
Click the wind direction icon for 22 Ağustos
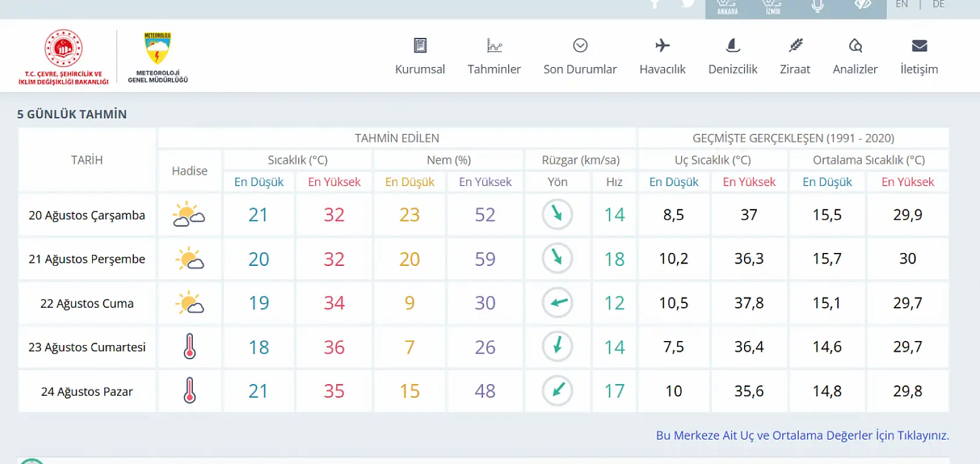point(558,303)
